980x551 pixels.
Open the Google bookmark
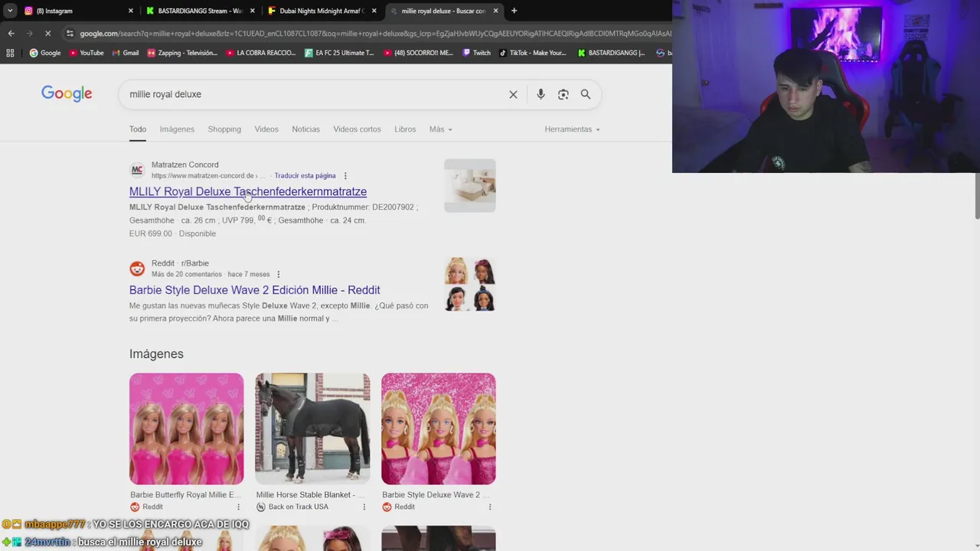[x=45, y=53]
